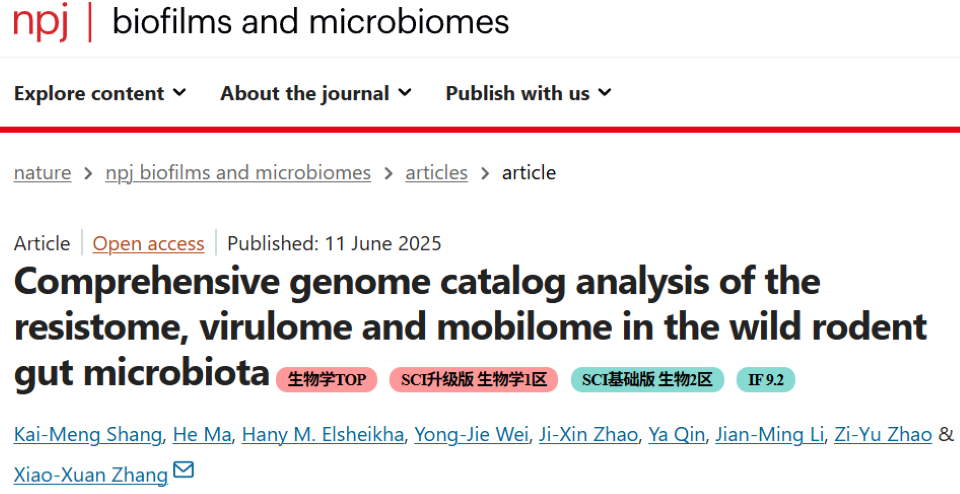Image resolution: width=960 pixels, height=494 pixels.
Task: Click the envelope icon after Xiao-Xuan Zhang
Action: (x=184, y=470)
